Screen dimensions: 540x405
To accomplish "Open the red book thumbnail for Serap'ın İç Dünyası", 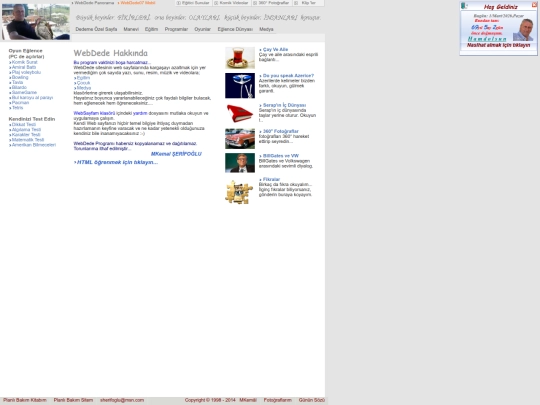I will [x=240, y=113].
